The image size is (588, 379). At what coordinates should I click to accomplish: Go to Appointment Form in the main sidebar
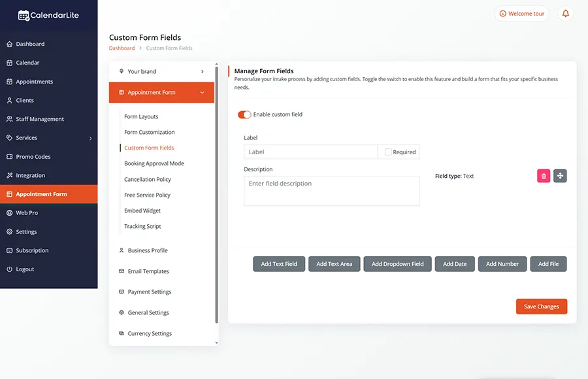click(x=49, y=194)
